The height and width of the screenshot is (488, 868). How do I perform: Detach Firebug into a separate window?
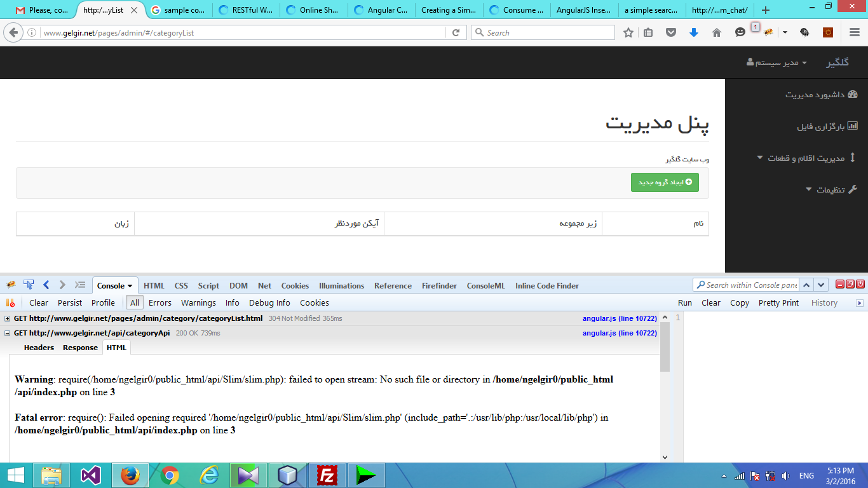850,285
